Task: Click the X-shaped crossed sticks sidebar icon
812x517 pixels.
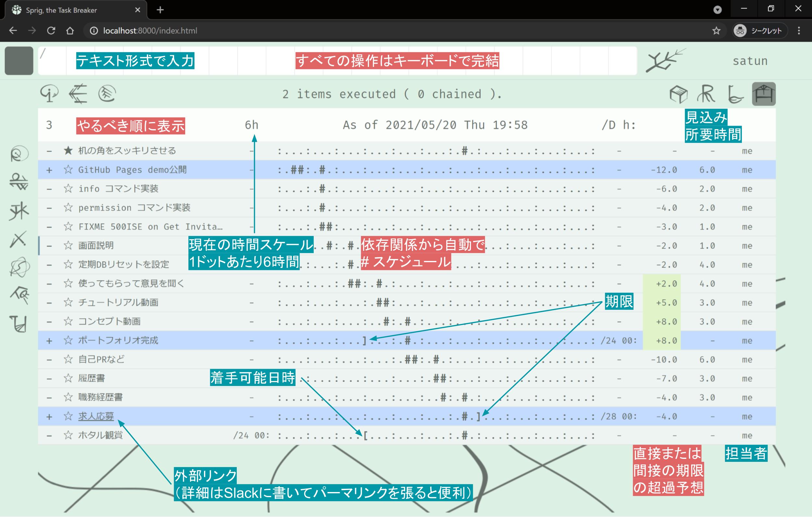Action: [x=19, y=240]
